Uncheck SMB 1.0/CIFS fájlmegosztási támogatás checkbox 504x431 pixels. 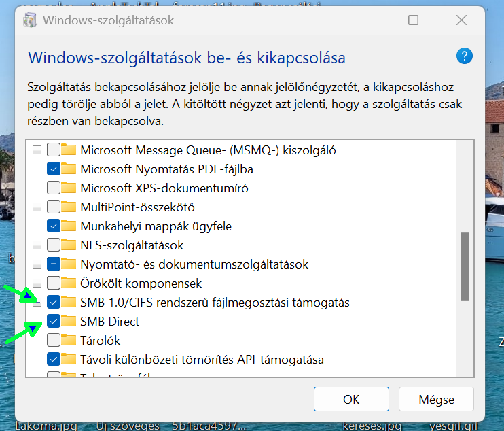click(54, 302)
